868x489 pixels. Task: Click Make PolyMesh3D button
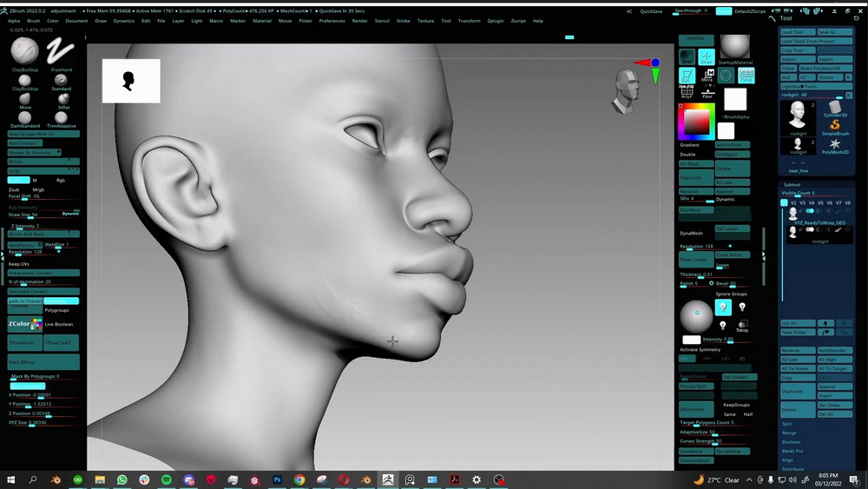click(825, 68)
